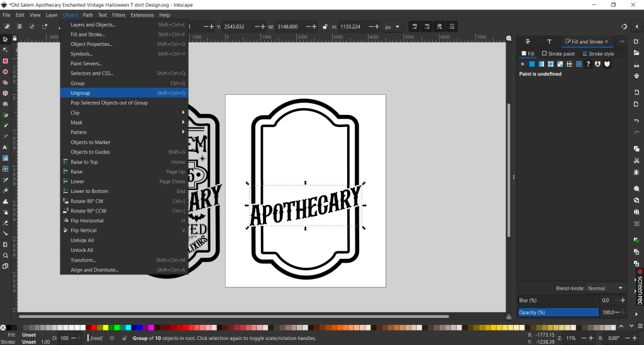Open the units px dropdown
The height and width of the screenshot is (345, 644).
pyautogui.click(x=392, y=27)
